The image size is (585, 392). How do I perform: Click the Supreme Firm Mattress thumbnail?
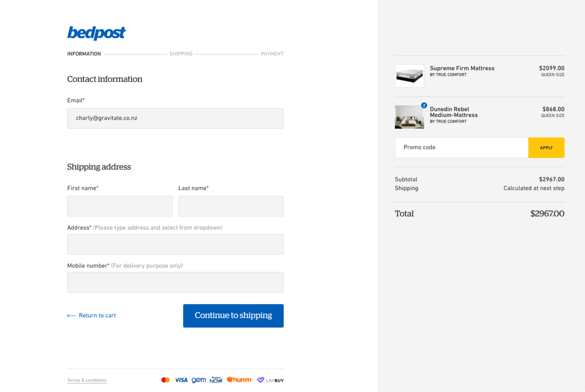click(409, 76)
